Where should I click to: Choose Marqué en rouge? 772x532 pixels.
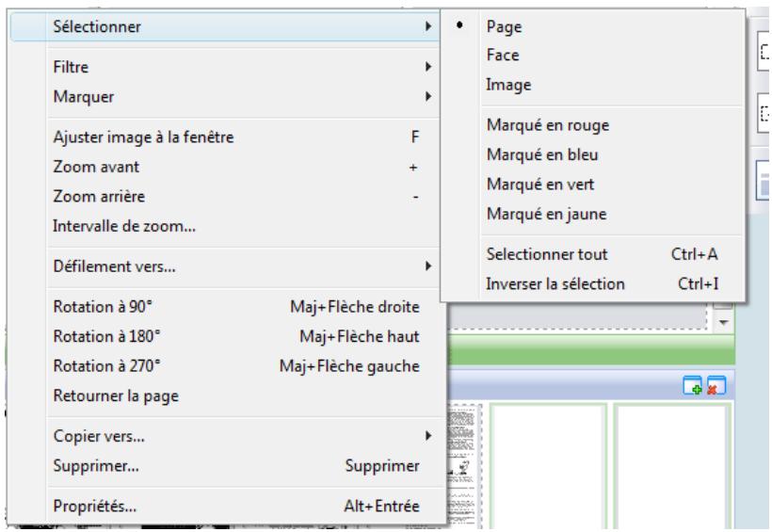click(593, 125)
